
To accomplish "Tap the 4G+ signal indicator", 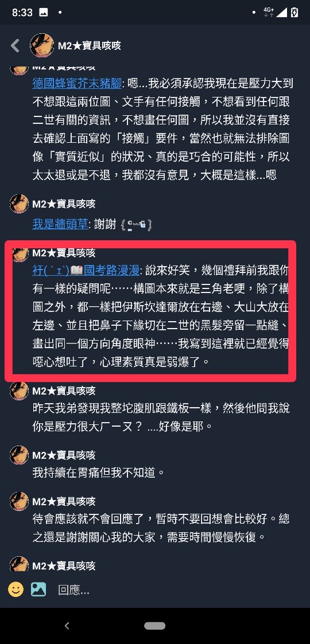I will point(269,12).
